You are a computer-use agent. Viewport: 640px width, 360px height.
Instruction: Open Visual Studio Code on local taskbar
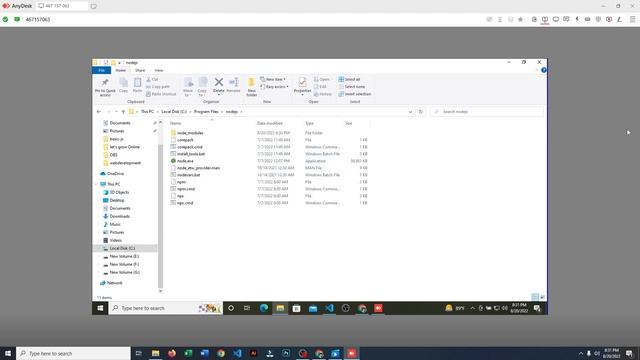tap(237, 353)
